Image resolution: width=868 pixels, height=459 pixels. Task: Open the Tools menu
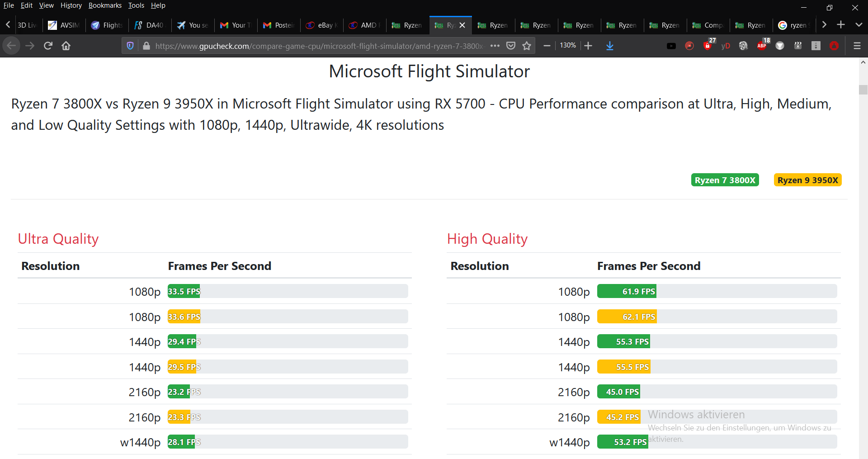click(x=136, y=5)
